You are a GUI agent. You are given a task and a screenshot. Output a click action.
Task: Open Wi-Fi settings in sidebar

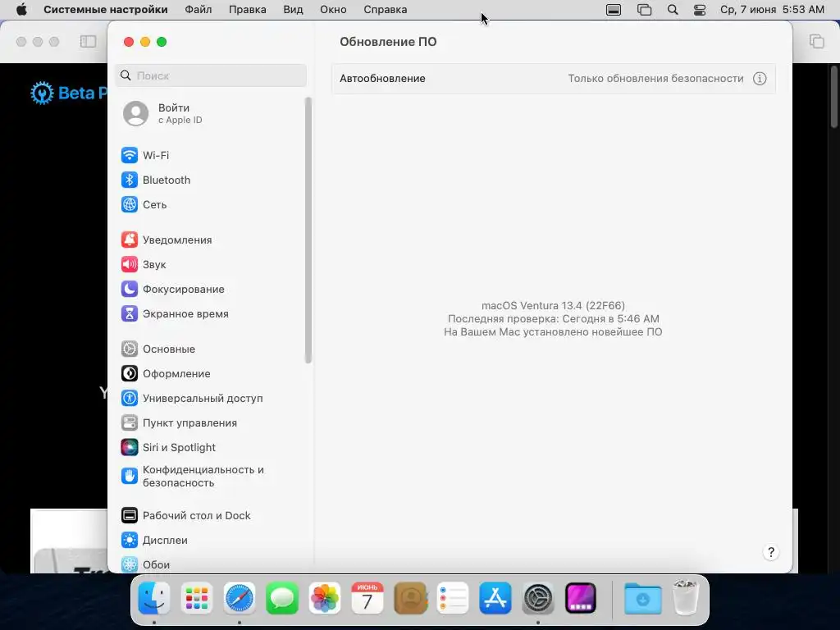pyautogui.click(x=144, y=155)
